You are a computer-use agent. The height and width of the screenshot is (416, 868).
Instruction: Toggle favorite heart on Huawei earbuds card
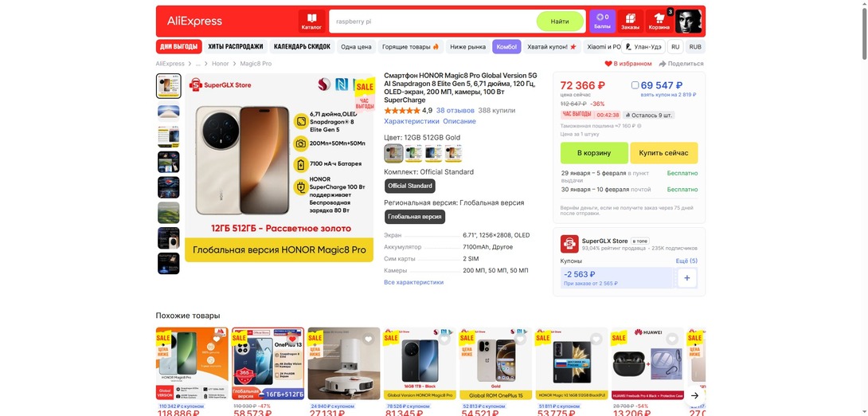[671, 339]
